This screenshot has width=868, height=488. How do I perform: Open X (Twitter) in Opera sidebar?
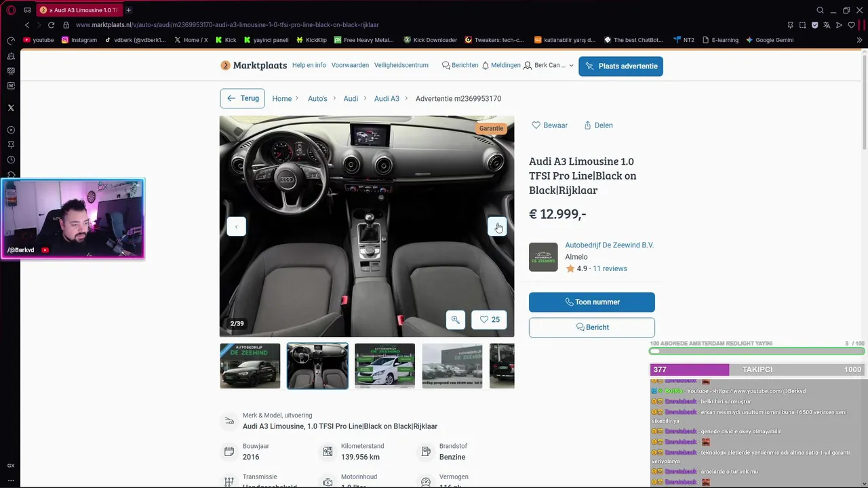[x=11, y=108]
